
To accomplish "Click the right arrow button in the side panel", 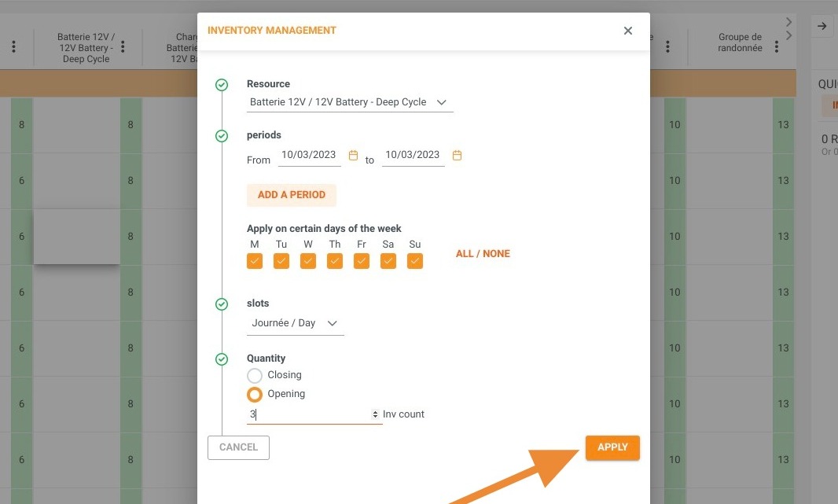I will click(x=822, y=26).
